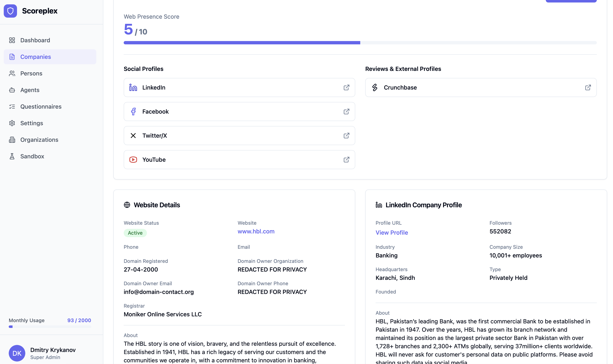Viewport: 613px width, 364px height.
Task: Open the Settings page
Action: click(31, 123)
